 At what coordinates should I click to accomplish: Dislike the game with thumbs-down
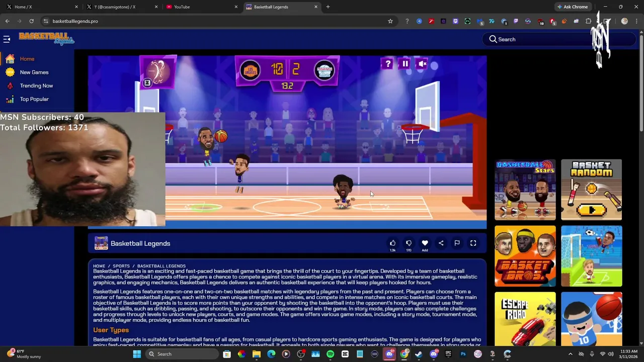tap(409, 243)
